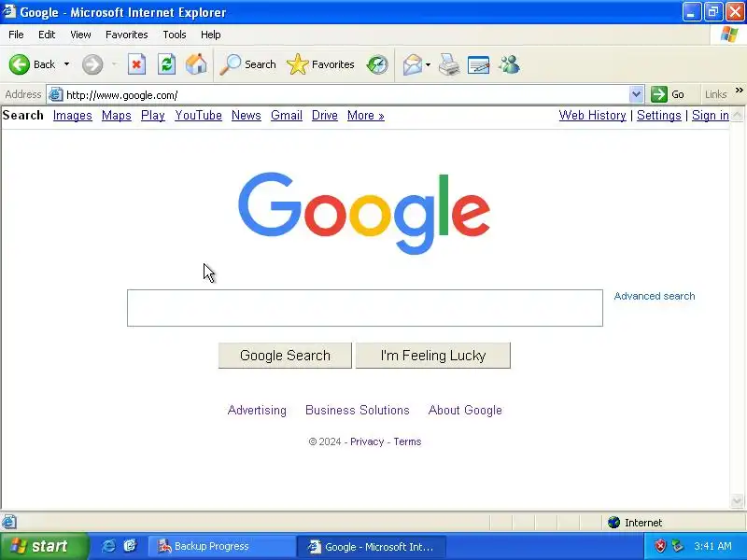The width and height of the screenshot is (747, 560).
Task: Open the Drive link
Action: (324, 115)
